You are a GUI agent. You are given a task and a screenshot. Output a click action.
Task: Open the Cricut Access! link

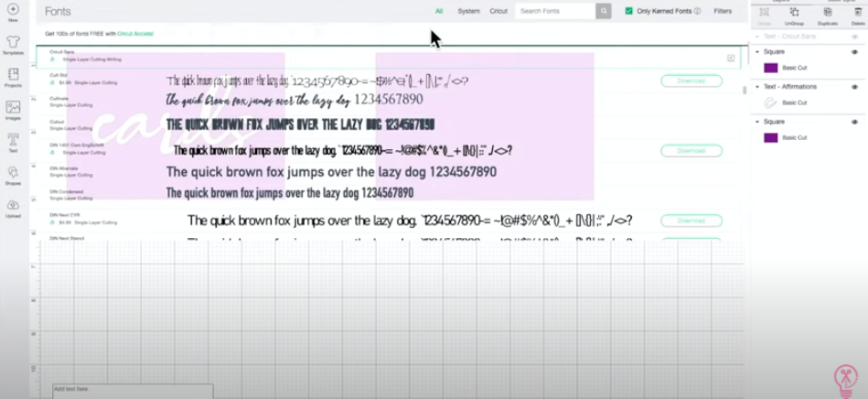pyautogui.click(x=135, y=34)
